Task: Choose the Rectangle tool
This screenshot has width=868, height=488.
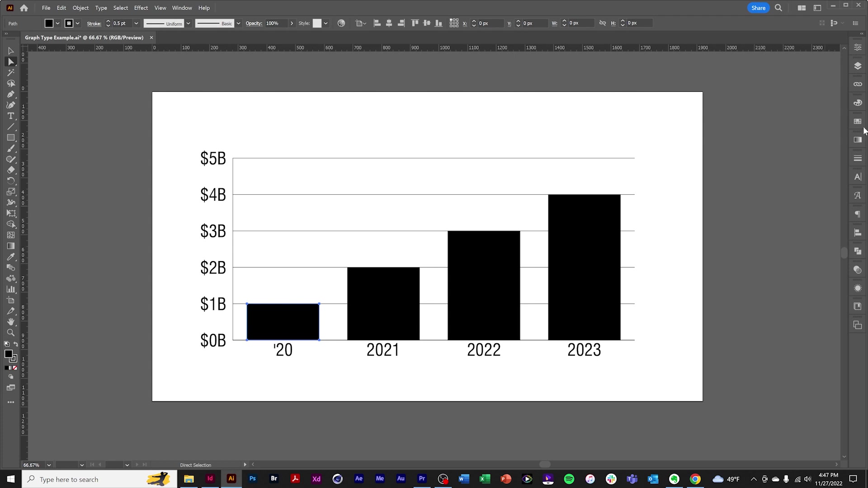Action: point(11,137)
